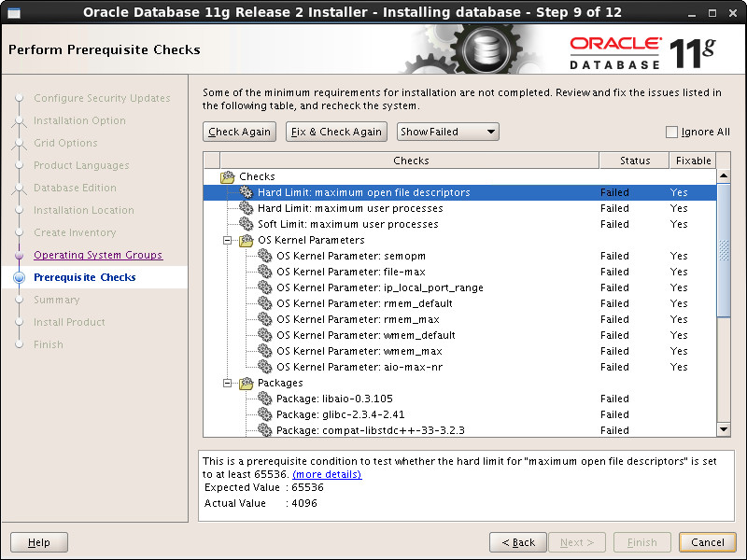
Task: Click gear icon next to wmem_max
Action: click(265, 351)
